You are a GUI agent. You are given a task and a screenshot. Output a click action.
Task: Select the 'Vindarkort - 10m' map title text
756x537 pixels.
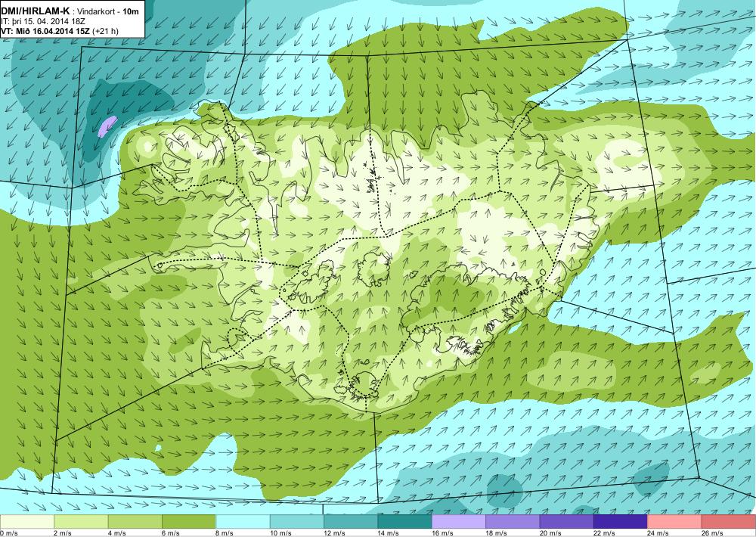(107, 11)
